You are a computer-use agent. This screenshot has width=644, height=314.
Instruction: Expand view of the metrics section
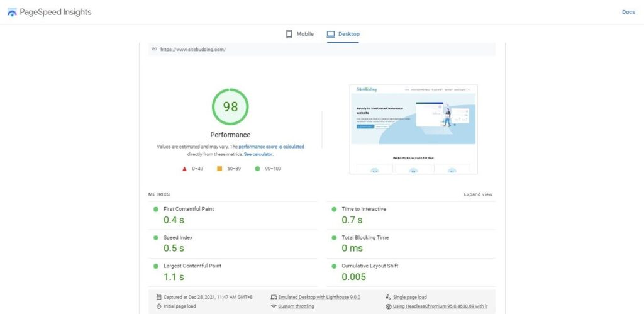[x=478, y=194]
